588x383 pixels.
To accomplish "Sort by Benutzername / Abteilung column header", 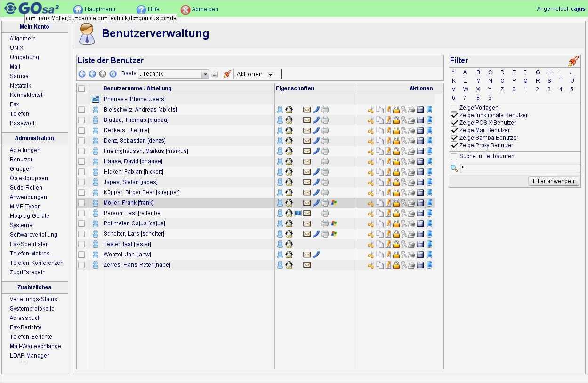I will click(137, 88).
